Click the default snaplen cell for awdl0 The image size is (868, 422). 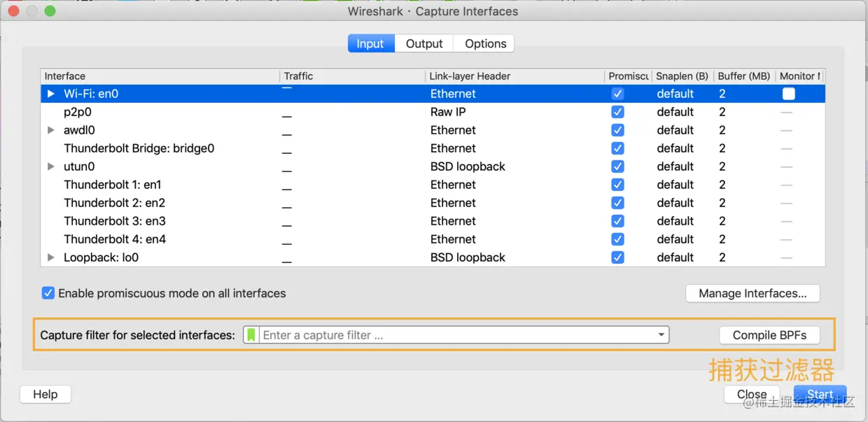(x=675, y=130)
